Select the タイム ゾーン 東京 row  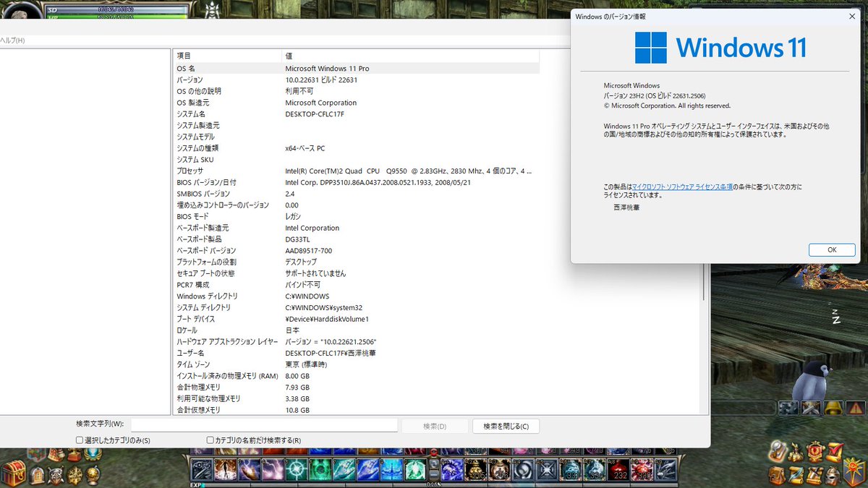[x=356, y=364]
